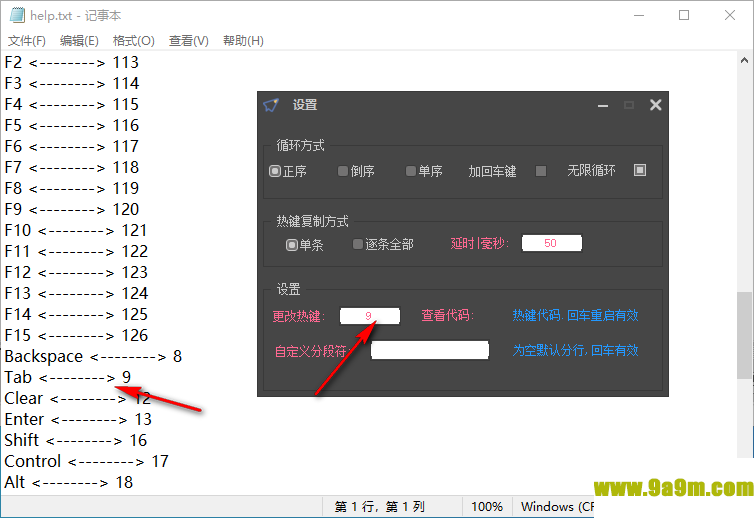Minimize the 设置 dialog
The height and width of the screenshot is (518, 754).
(603, 105)
